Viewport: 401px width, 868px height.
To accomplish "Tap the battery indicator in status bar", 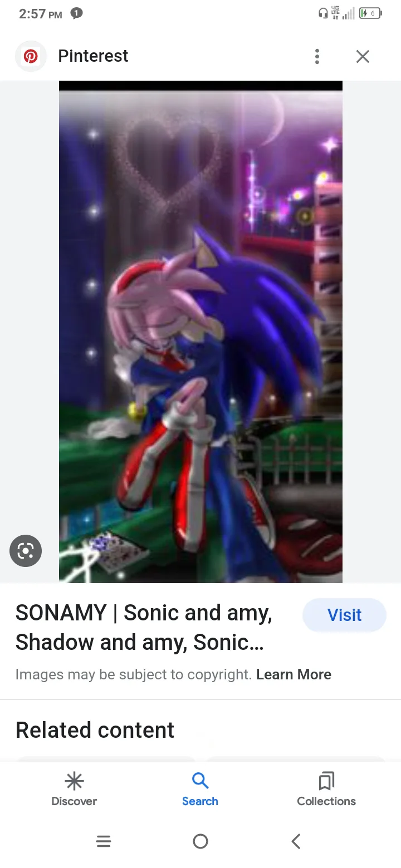I will tap(370, 13).
